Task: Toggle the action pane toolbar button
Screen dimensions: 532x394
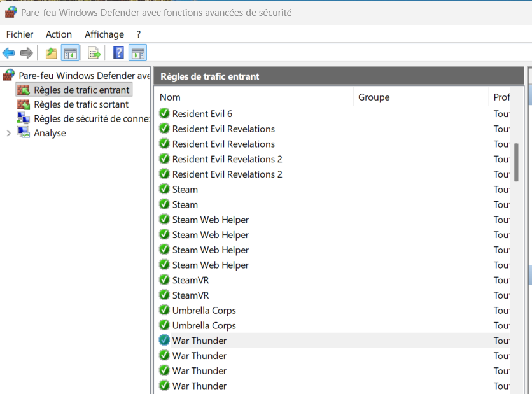Action: (137, 53)
